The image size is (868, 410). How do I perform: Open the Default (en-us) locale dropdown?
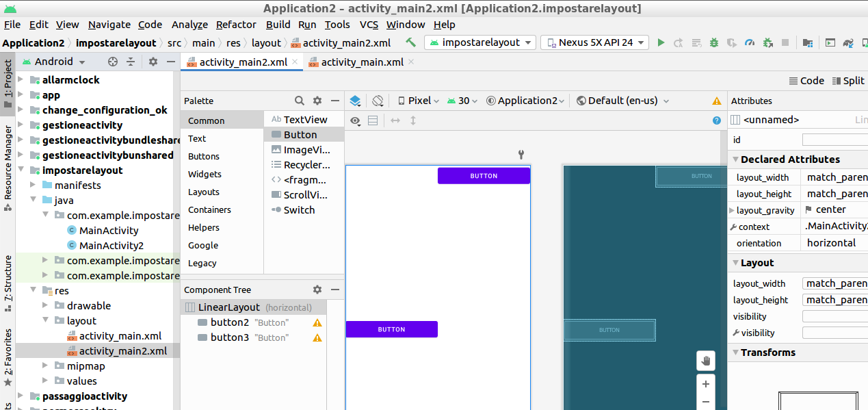pos(622,101)
